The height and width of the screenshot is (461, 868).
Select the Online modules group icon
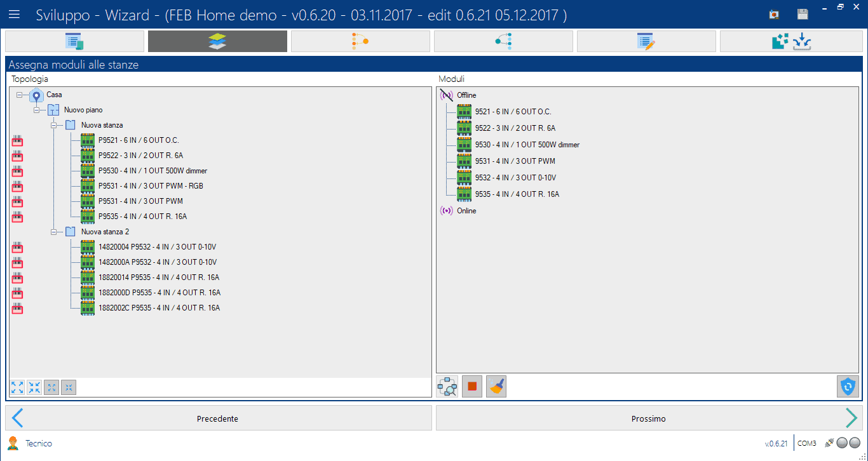click(447, 211)
